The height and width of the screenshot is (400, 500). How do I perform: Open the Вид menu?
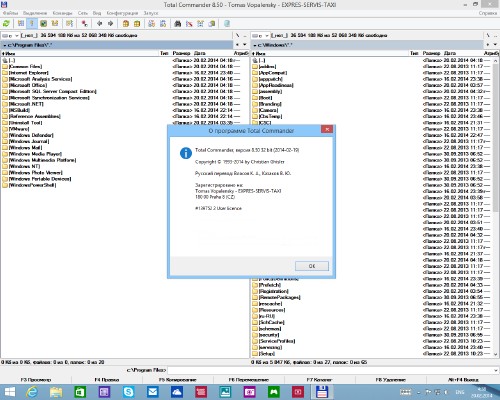coord(97,13)
